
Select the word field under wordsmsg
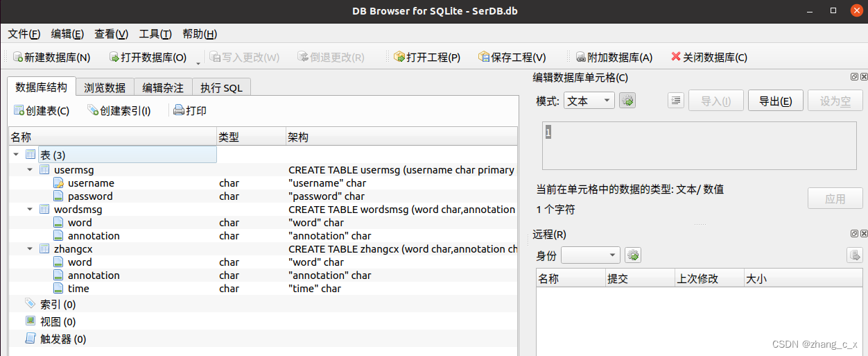tap(80, 223)
